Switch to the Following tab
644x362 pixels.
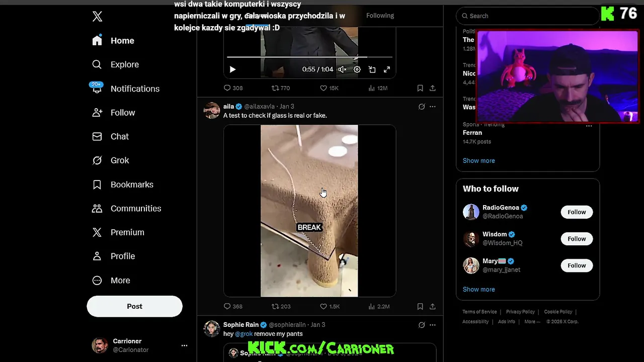point(380,16)
